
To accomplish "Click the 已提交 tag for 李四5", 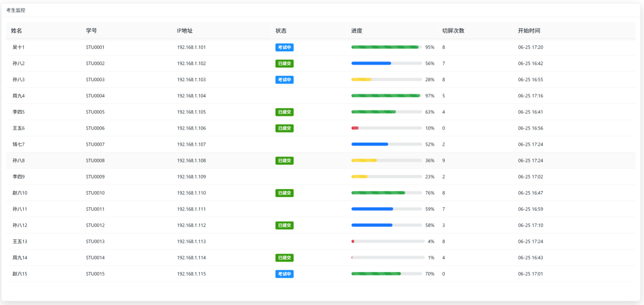I will coord(284,112).
